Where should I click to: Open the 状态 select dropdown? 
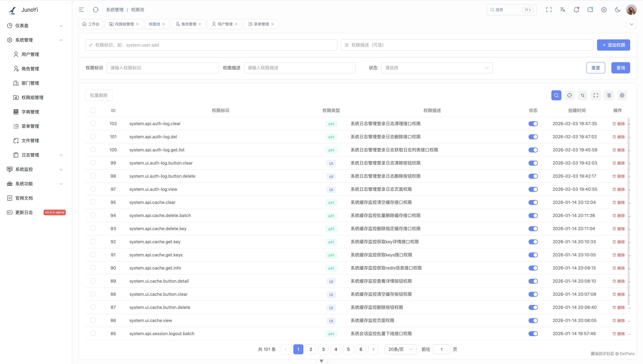click(x=437, y=68)
